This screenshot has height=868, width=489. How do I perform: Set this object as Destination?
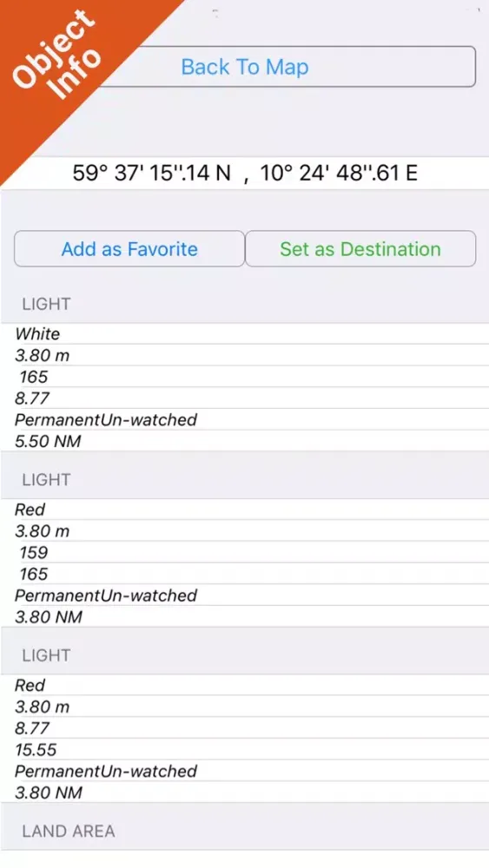tap(360, 249)
